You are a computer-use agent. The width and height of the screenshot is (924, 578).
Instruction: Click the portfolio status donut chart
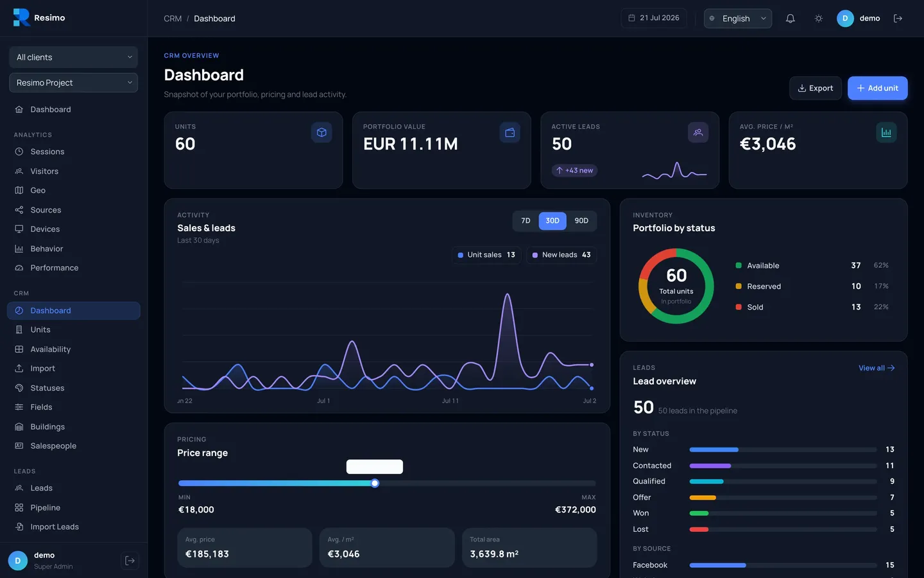click(x=676, y=286)
